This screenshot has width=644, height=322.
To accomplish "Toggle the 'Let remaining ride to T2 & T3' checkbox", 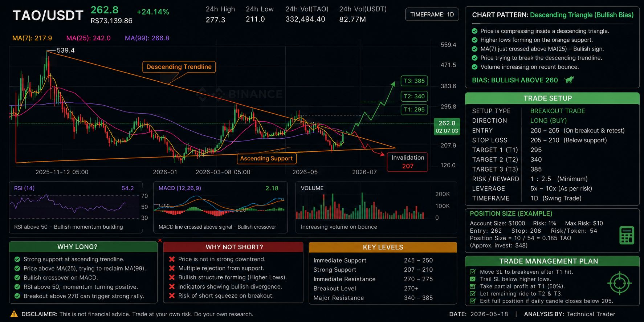I will [x=473, y=294].
